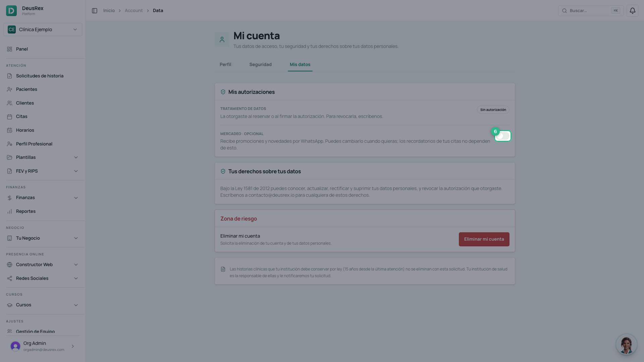Click the Panel dashboard icon

click(9, 49)
